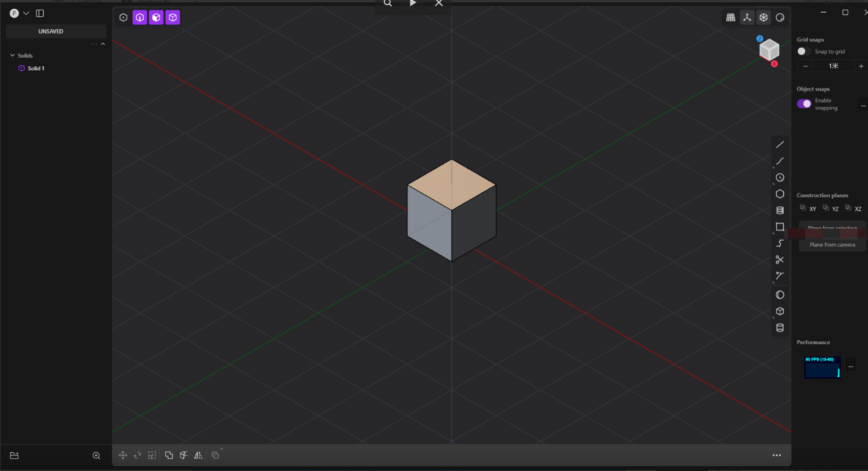
Task: Select the Curve spline tool
Action: click(780, 161)
